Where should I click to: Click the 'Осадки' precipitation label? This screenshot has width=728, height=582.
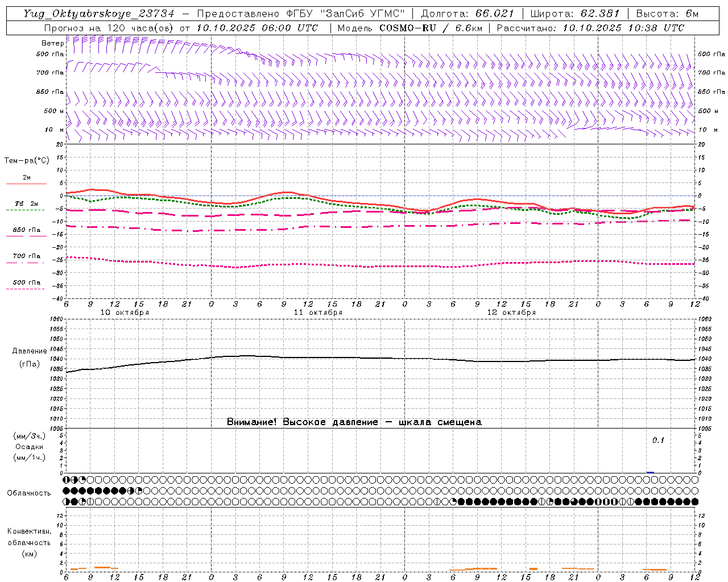[x=30, y=447]
